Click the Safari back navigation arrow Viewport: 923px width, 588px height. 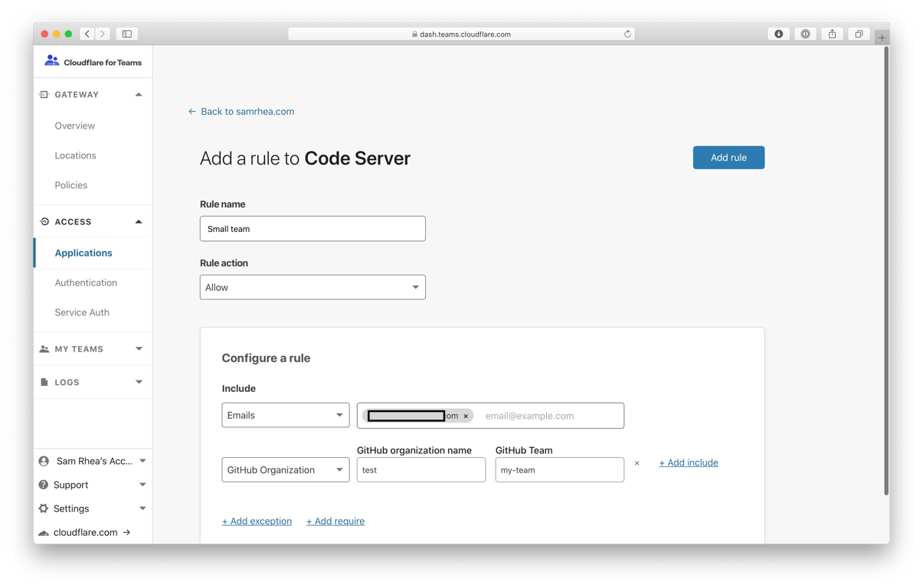(87, 34)
